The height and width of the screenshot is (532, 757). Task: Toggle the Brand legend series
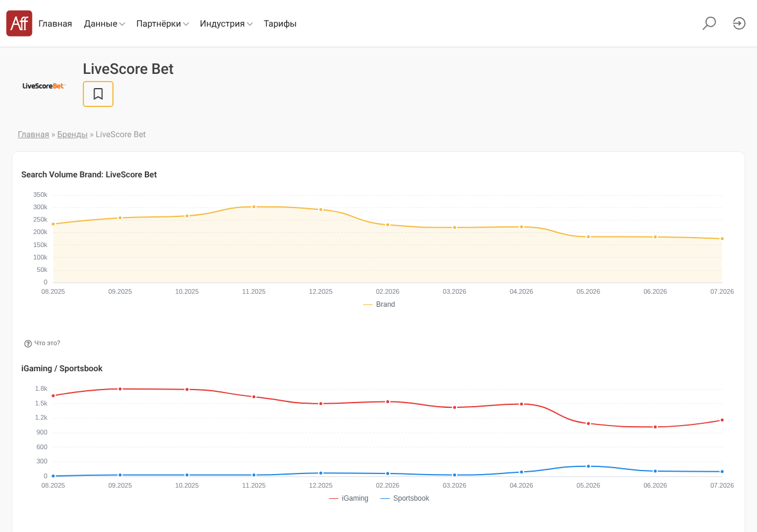(379, 304)
